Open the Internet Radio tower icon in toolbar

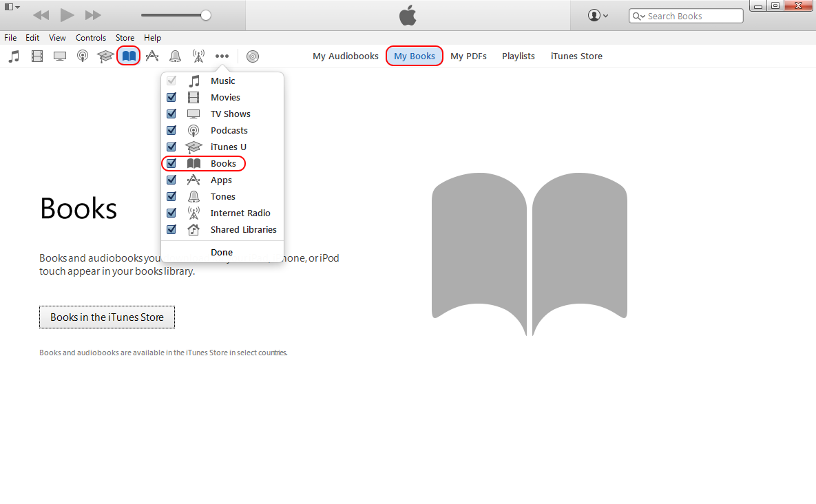coord(198,56)
